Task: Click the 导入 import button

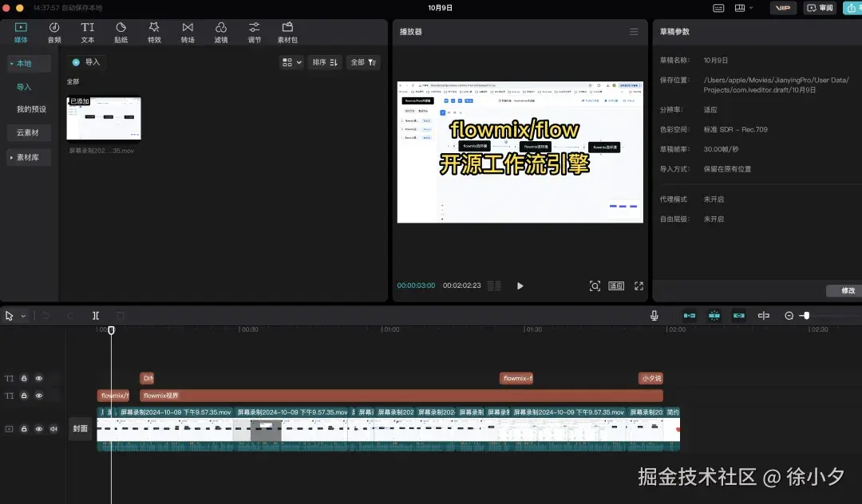Action: pos(85,61)
